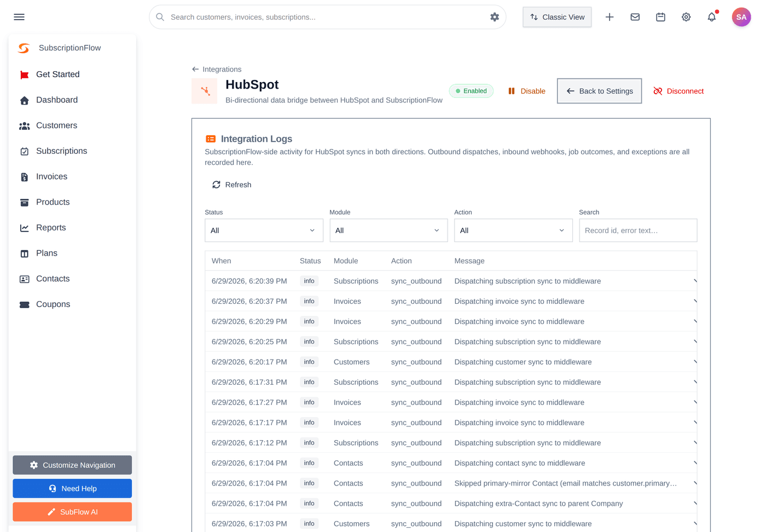The image size is (766, 532).
Task: Click the When column header
Action: [222, 261]
